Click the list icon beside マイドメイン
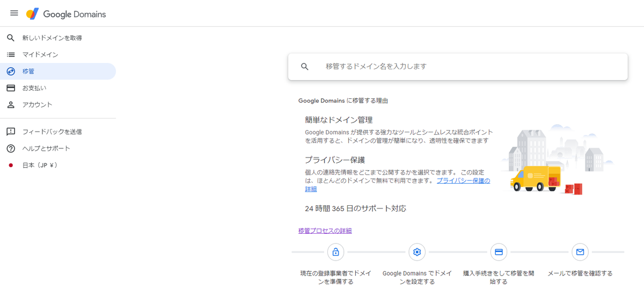This screenshot has width=644, height=295. tap(11, 55)
